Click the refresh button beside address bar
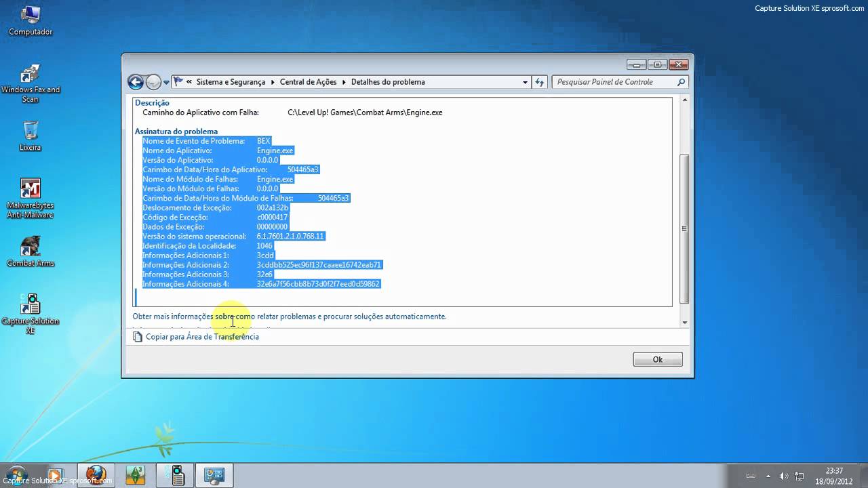Screen dimensions: 868x488 point(540,82)
